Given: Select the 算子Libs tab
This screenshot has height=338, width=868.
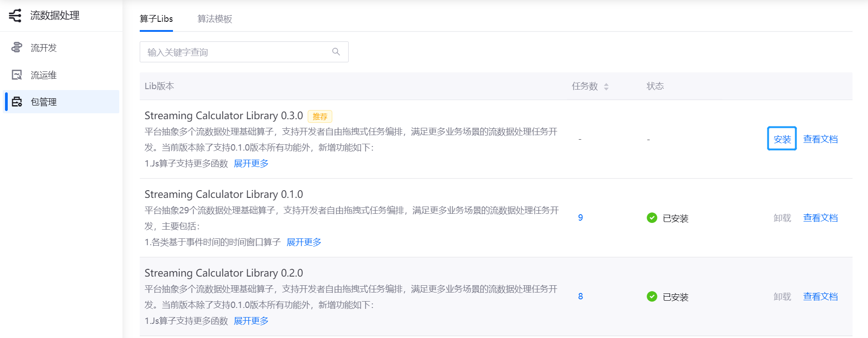Looking at the screenshot, I should pyautogui.click(x=156, y=19).
